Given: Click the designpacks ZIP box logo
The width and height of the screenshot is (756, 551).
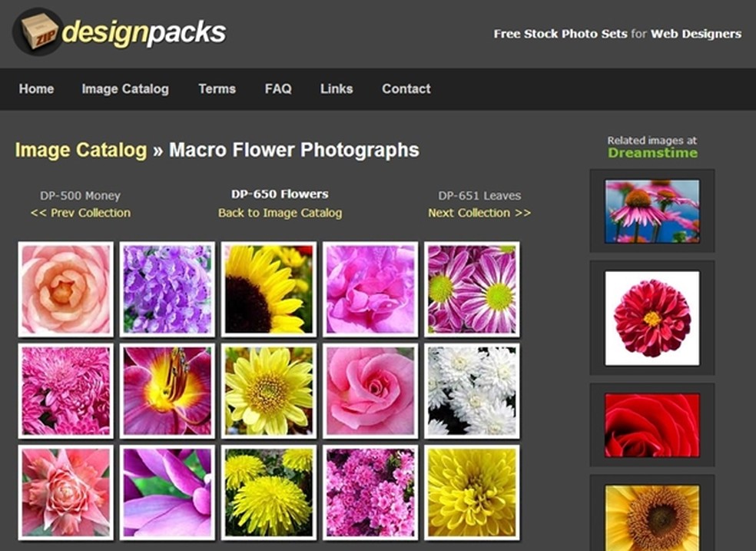Looking at the screenshot, I should click(38, 32).
